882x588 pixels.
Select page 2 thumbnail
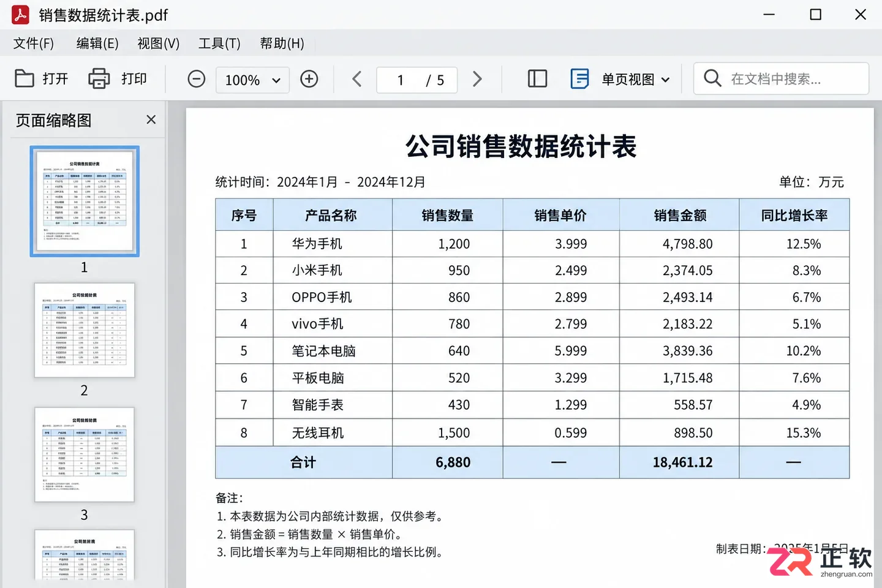coord(85,330)
